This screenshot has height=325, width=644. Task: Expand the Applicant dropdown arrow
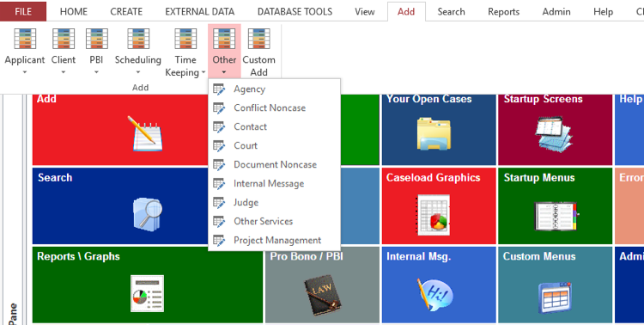click(x=25, y=72)
